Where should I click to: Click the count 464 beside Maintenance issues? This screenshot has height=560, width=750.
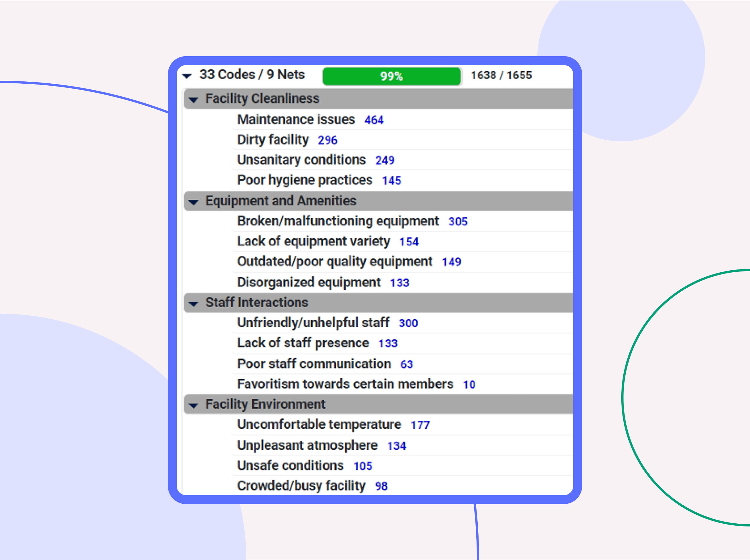tap(374, 120)
